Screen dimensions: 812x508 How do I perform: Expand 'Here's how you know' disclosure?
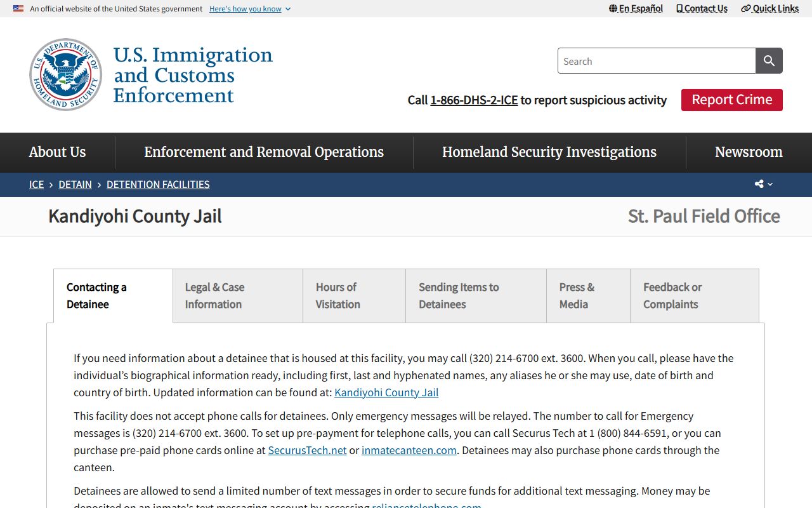tap(250, 9)
